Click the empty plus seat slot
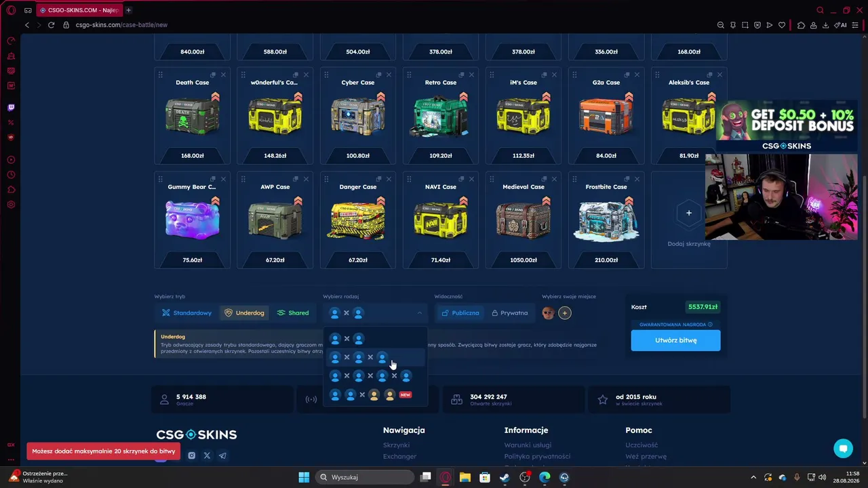 pyautogui.click(x=564, y=312)
